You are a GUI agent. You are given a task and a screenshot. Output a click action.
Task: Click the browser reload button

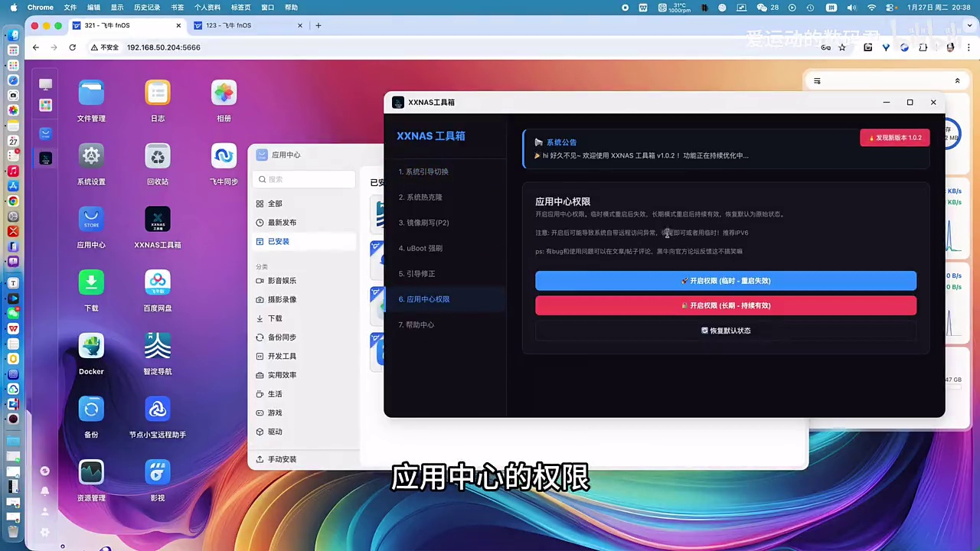click(x=72, y=47)
